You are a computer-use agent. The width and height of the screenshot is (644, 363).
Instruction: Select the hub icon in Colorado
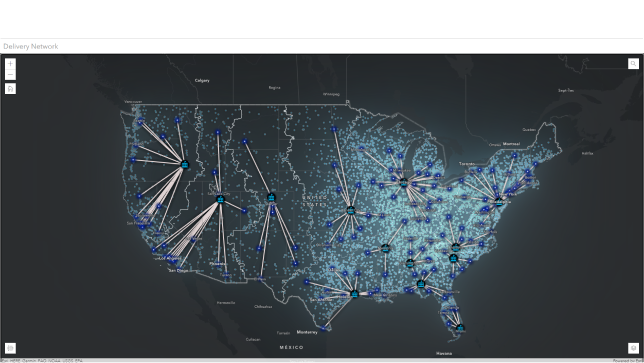(x=271, y=198)
